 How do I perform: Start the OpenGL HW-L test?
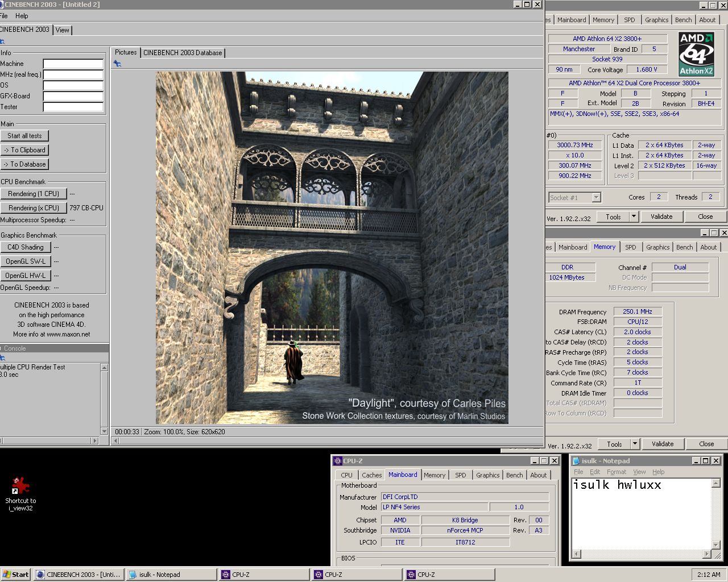[26, 276]
